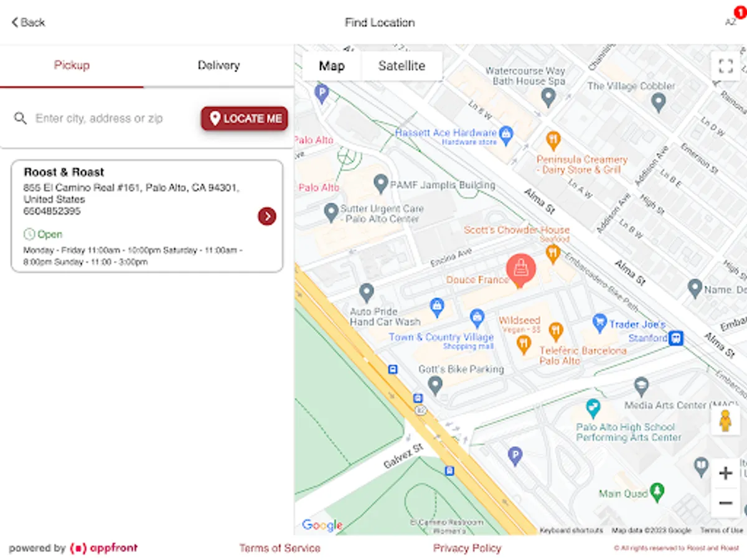
Task: Open Roost & Roast location via arrow button
Action: click(267, 217)
